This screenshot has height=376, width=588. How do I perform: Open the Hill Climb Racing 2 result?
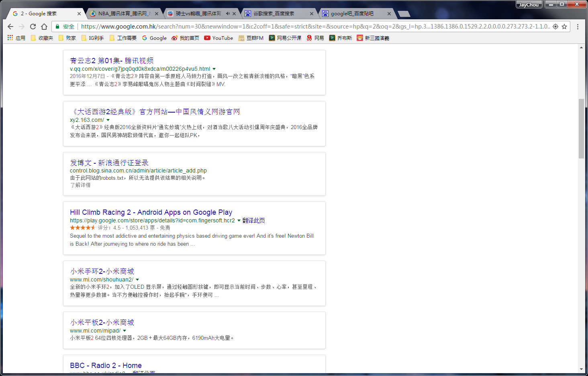151,212
